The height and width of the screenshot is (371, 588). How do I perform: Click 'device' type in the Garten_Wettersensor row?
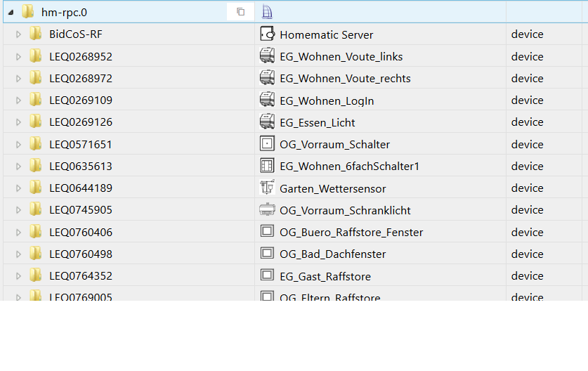coord(528,188)
